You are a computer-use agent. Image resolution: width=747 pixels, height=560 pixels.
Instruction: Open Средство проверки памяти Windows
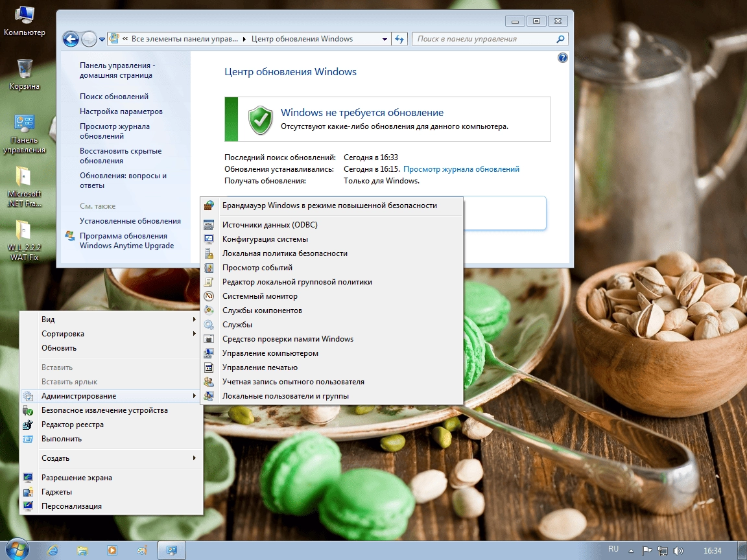331,339
